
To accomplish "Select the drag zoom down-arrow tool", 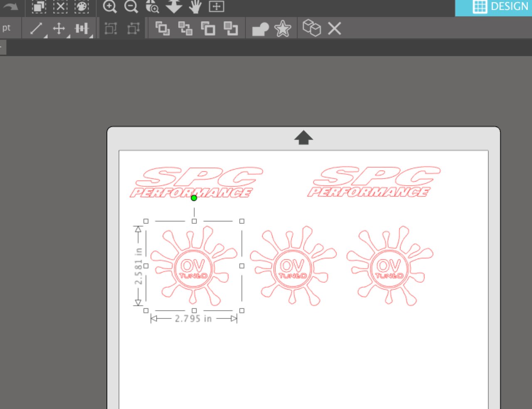I will 174,6.
